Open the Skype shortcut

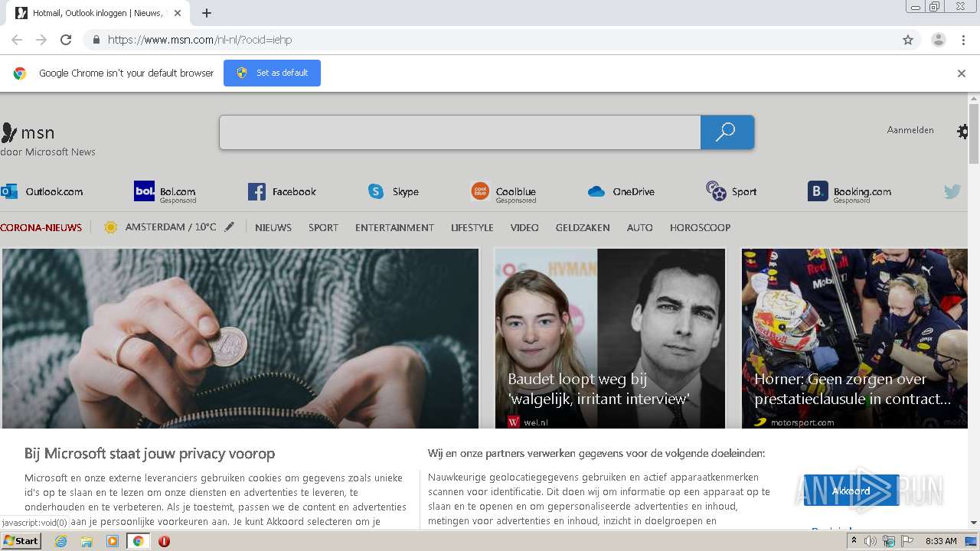coord(393,191)
